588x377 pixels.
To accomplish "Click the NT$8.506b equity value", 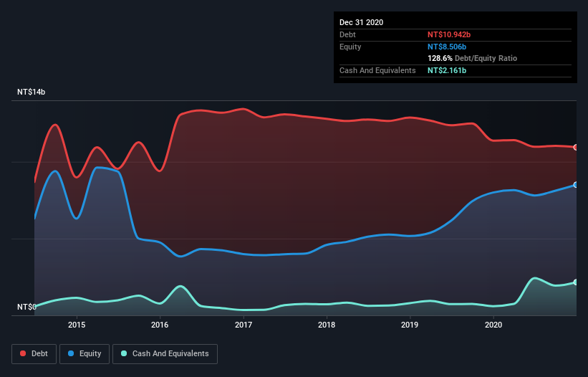I will click(x=447, y=47).
